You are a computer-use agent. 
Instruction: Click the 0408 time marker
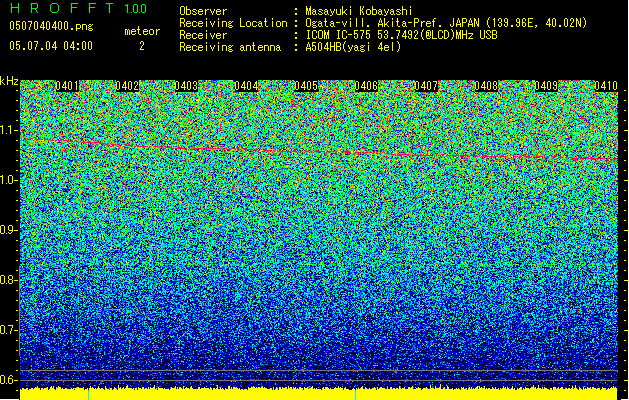[486, 86]
